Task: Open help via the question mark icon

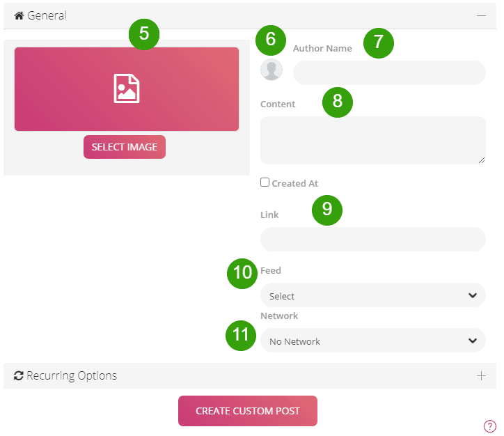Action: pos(489,426)
